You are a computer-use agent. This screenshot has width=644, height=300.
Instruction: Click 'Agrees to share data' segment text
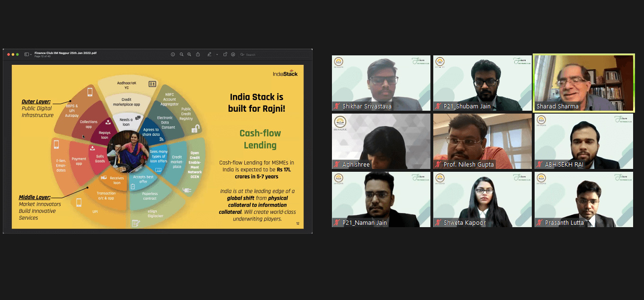(151, 132)
